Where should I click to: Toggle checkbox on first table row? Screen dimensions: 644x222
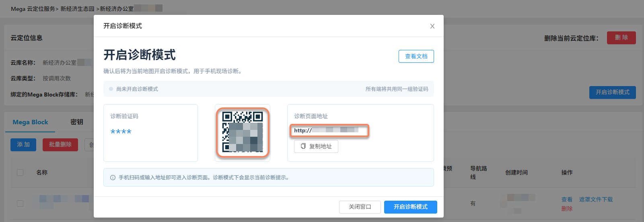point(20,203)
